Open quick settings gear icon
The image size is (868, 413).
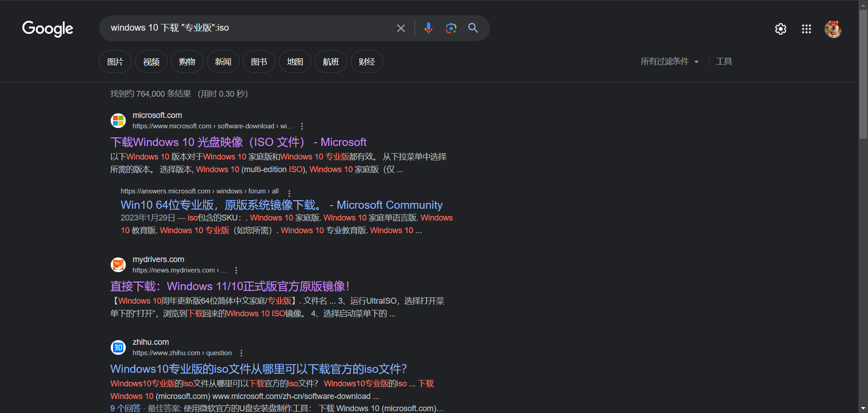point(780,29)
